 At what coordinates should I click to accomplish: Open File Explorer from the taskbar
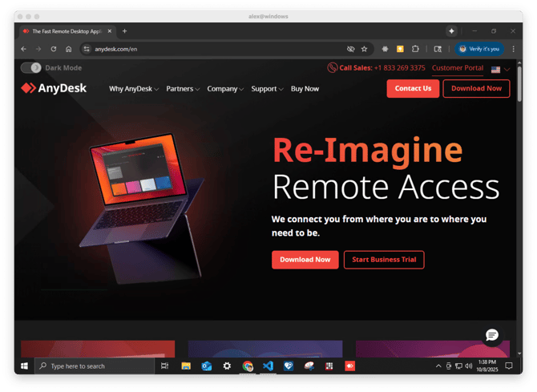[x=186, y=366]
